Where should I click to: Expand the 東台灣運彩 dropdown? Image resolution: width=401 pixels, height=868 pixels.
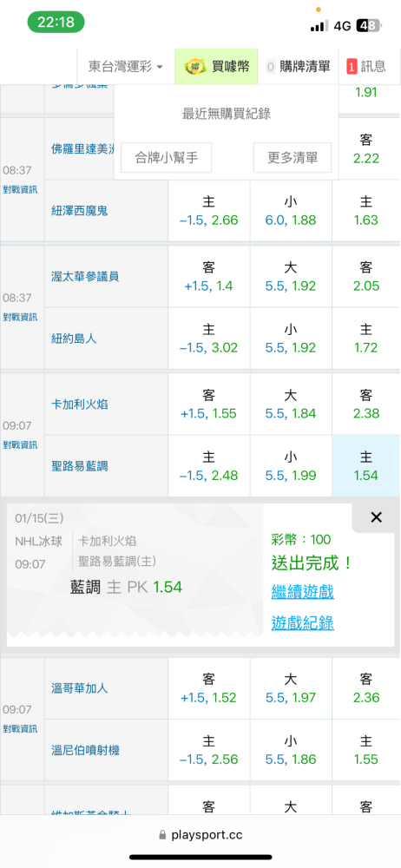pos(126,67)
